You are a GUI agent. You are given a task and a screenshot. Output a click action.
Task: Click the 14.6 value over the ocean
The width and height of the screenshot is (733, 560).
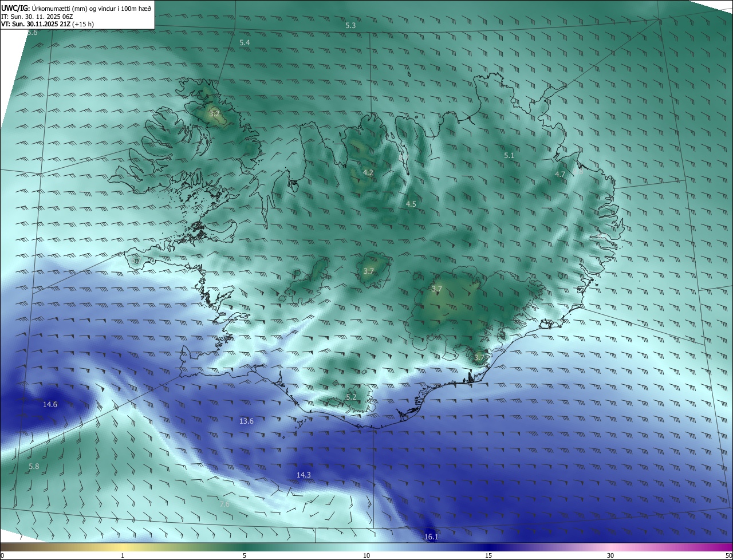tap(50, 404)
